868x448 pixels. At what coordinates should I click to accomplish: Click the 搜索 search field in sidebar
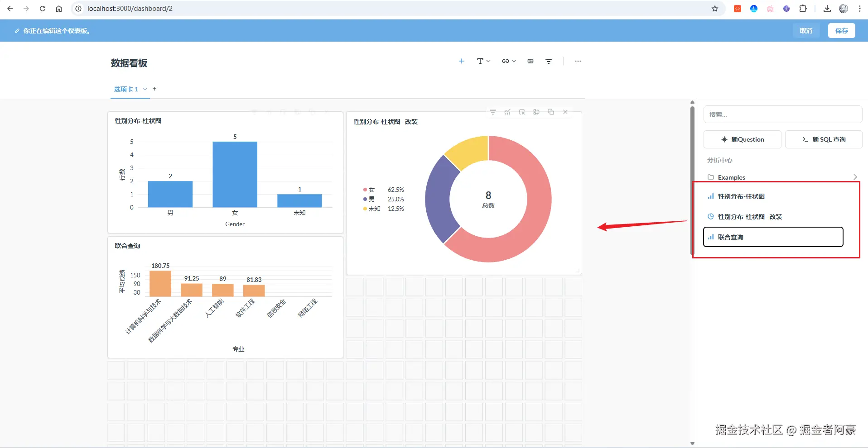click(x=783, y=114)
